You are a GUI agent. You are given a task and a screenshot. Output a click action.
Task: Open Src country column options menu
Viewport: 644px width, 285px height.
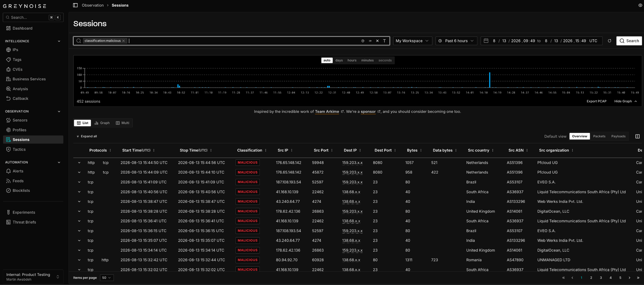(493, 151)
